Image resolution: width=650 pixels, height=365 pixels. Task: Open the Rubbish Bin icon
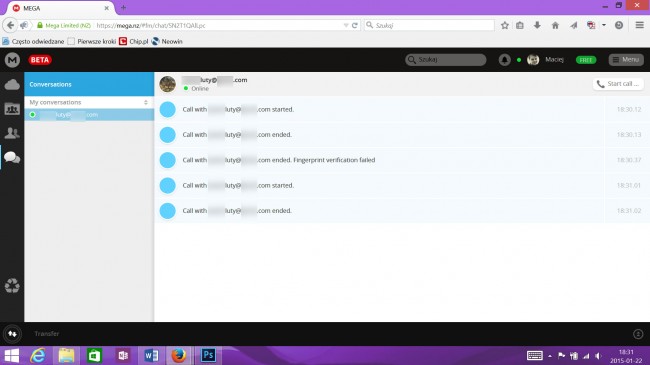(12, 285)
